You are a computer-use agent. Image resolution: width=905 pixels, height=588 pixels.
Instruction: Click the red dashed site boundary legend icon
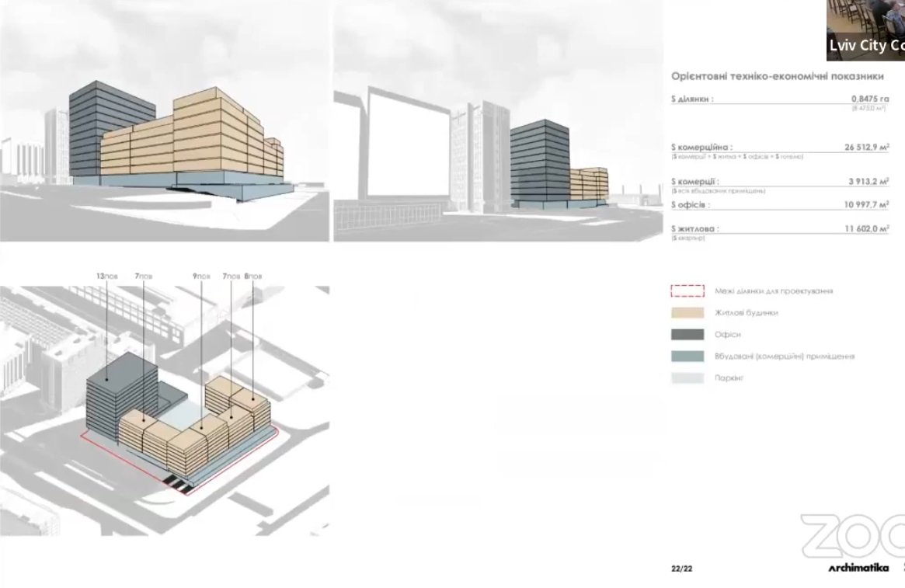tap(687, 291)
